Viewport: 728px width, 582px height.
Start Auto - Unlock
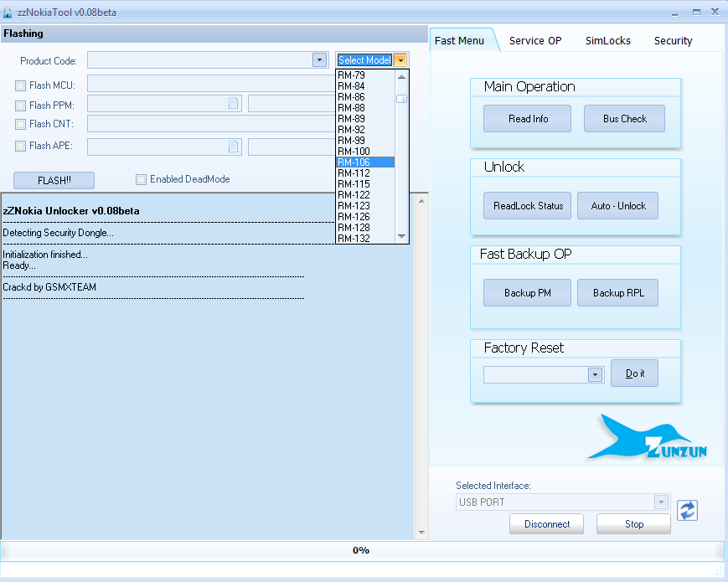[618, 206]
